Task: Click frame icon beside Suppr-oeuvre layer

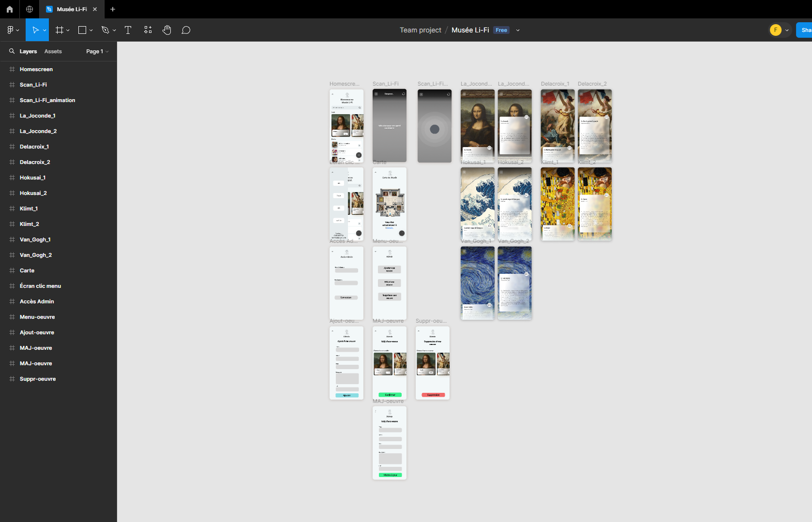Action: 12,379
